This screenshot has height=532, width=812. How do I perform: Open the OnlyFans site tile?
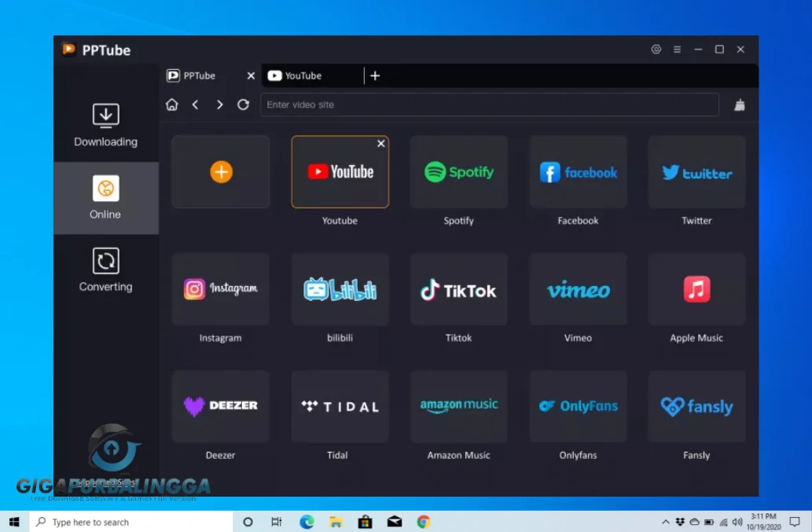pyautogui.click(x=578, y=407)
